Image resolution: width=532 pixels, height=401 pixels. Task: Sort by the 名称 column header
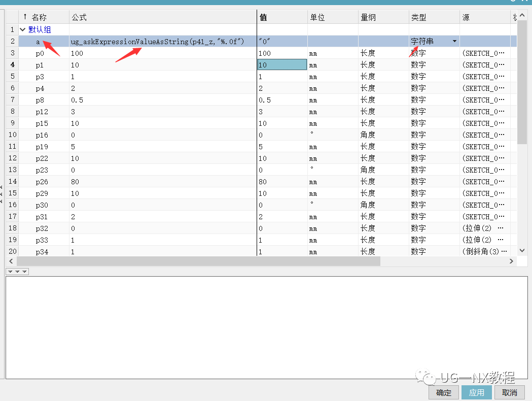[x=39, y=17]
